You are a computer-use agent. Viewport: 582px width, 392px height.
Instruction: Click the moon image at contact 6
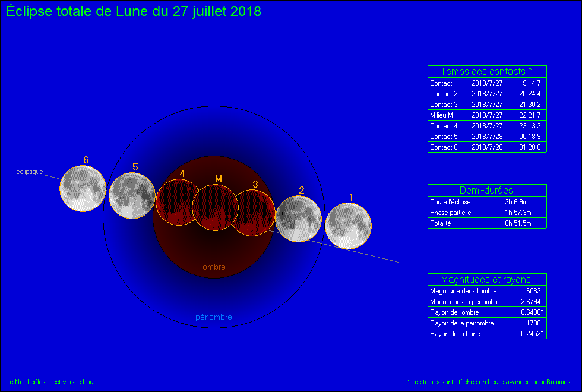83,189
